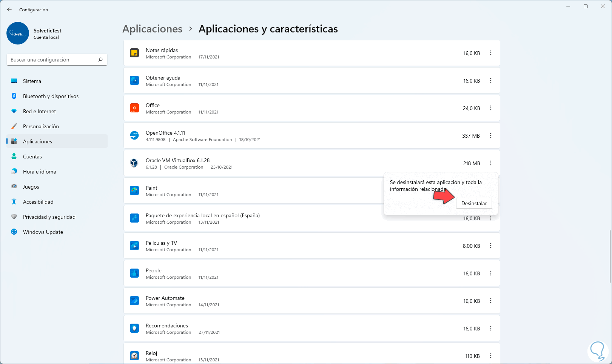Click the Oracle Corporation publisher text

183,167
